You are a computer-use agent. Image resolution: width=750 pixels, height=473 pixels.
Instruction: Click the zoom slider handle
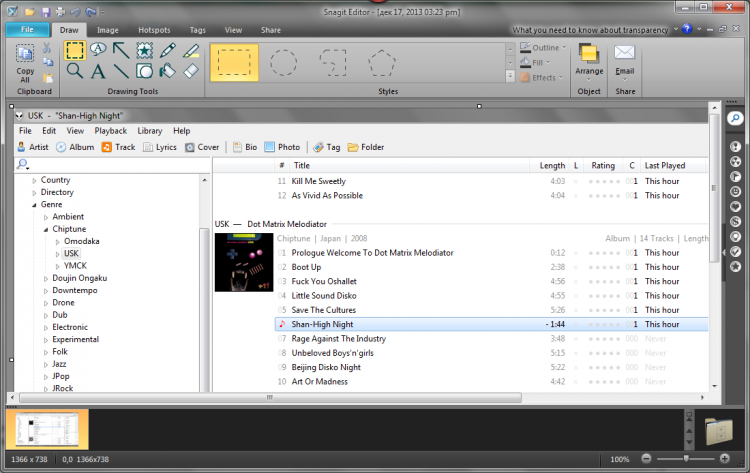[x=686, y=459]
